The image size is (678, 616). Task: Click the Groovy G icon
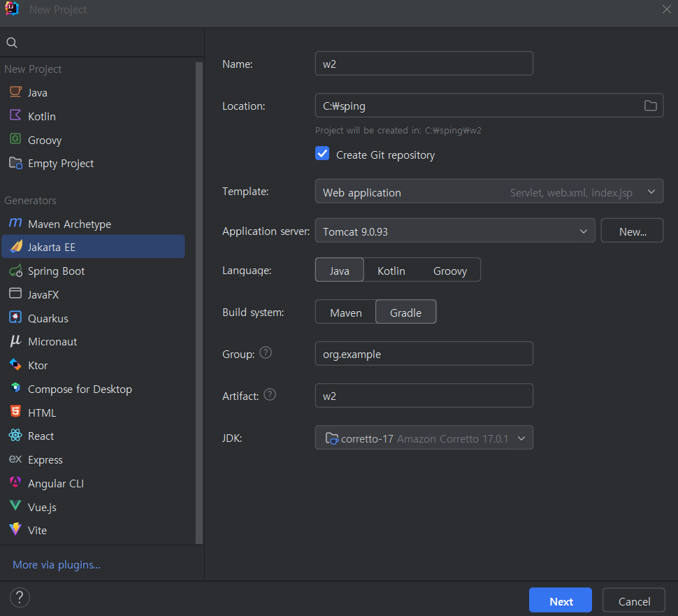(15, 139)
